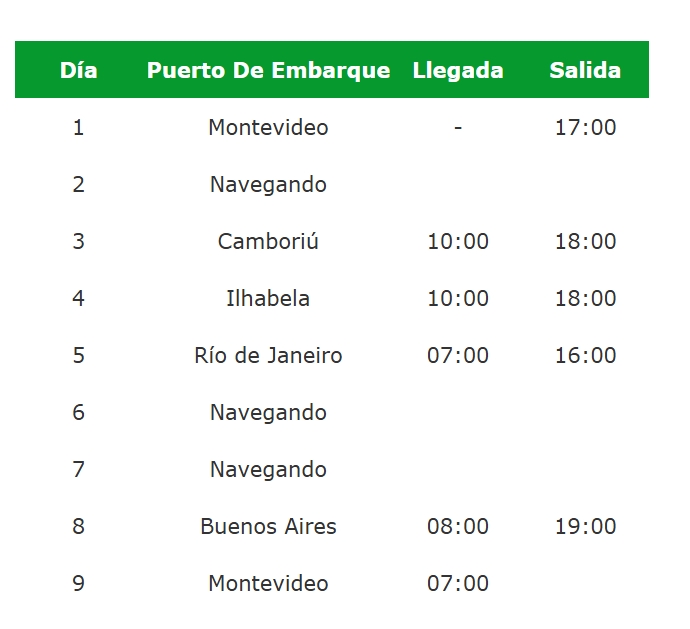Click Navegando in the day 2 row
The height and width of the screenshot is (629, 690).
click(268, 184)
